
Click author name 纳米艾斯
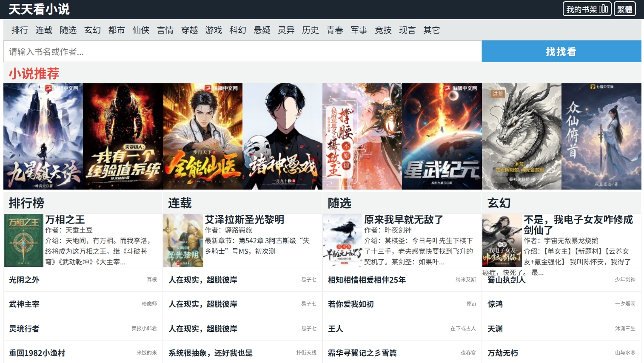tap(466, 280)
